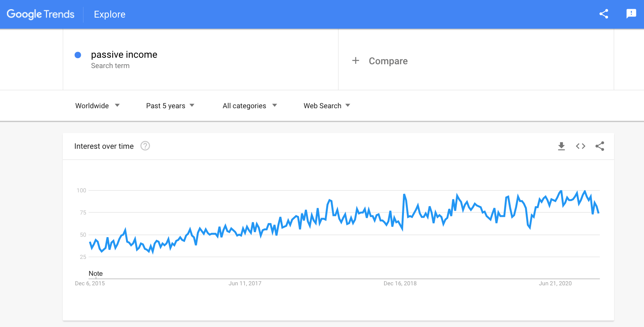The height and width of the screenshot is (327, 644).
Task: Click the blue dot next to passive income
Action: [78, 55]
